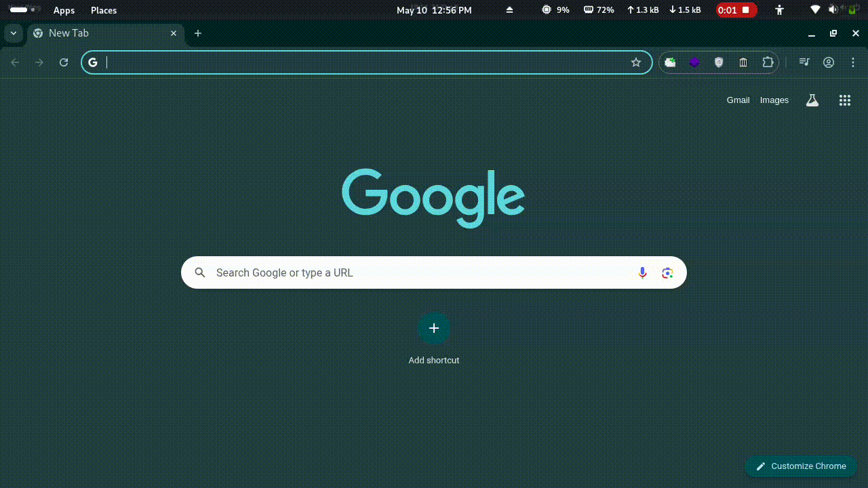Reload the current page
Screen dimensions: 868x488
[64, 62]
